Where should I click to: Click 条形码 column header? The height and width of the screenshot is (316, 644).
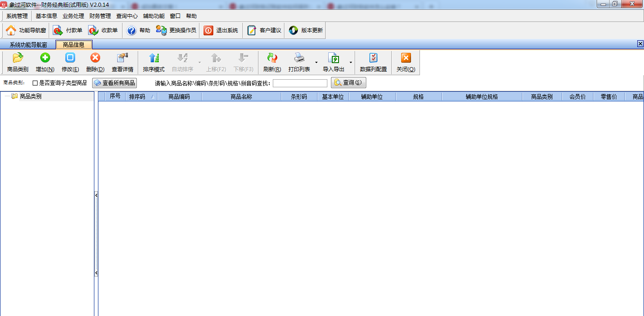(x=299, y=97)
